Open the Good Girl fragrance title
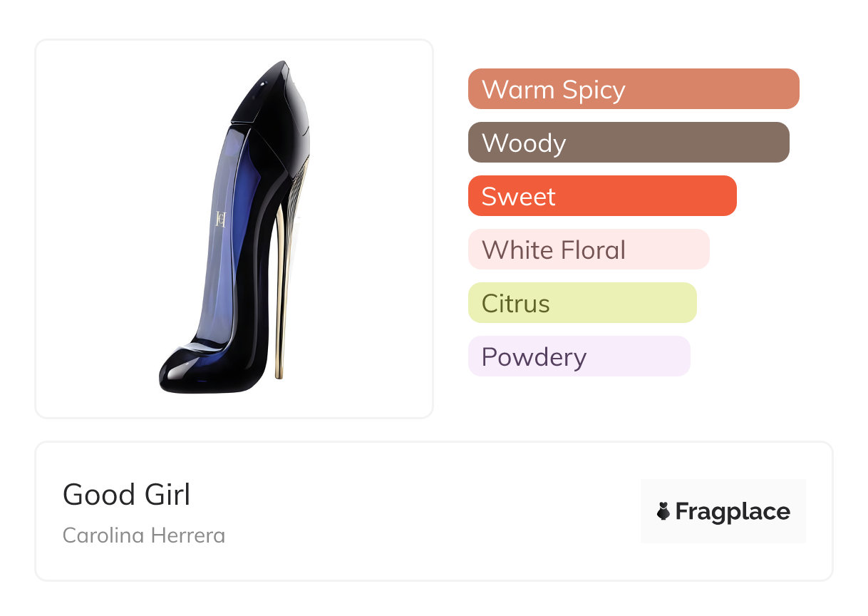Screen dimensions: 868x616 pos(126,495)
